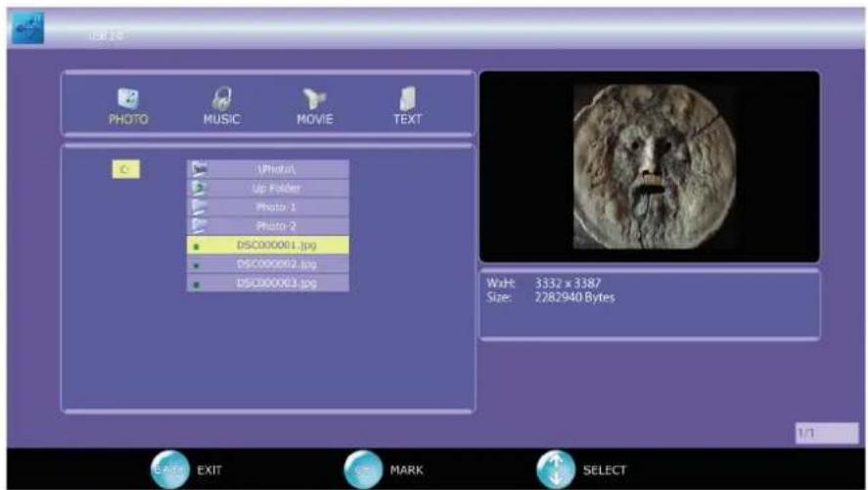Select the MOVIE tab label
This screenshot has height=490, width=868.
(x=315, y=119)
